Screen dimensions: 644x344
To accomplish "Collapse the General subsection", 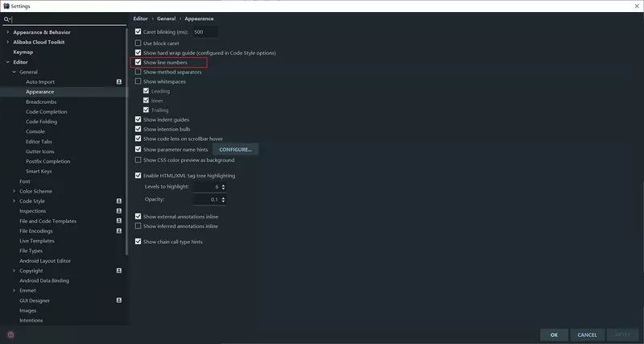I will (x=14, y=72).
